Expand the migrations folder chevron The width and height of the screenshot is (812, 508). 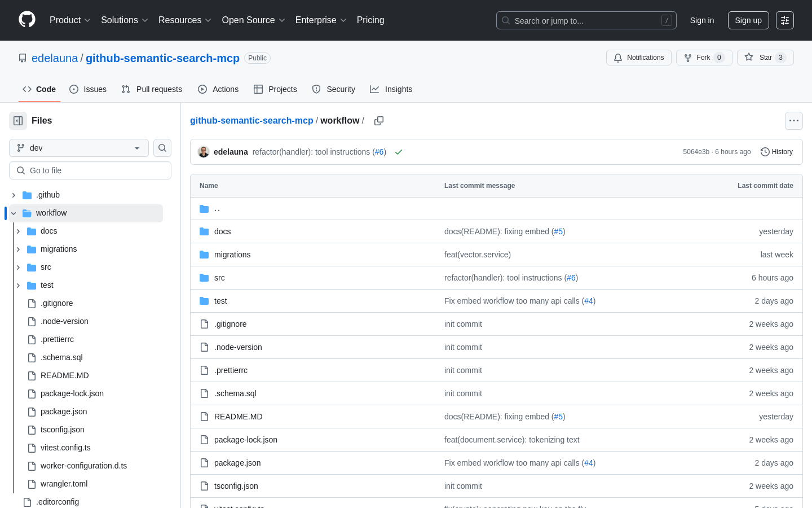click(18, 249)
